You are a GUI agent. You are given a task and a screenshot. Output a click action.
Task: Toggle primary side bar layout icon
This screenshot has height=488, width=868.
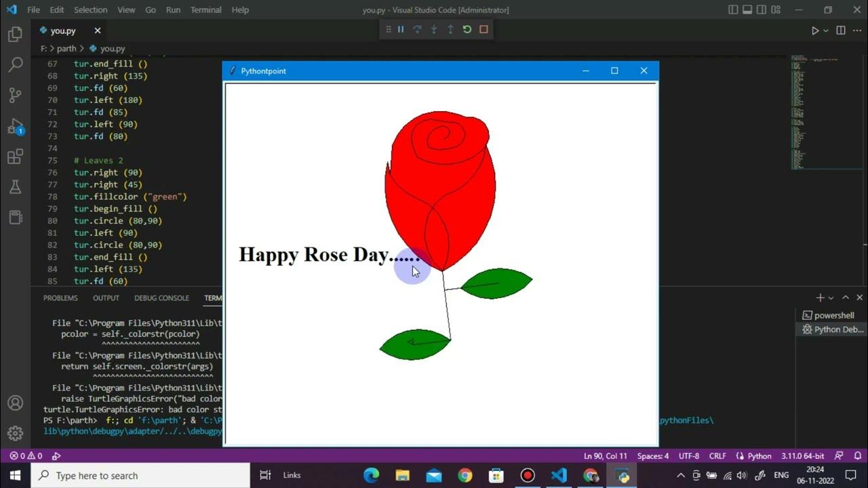click(733, 10)
